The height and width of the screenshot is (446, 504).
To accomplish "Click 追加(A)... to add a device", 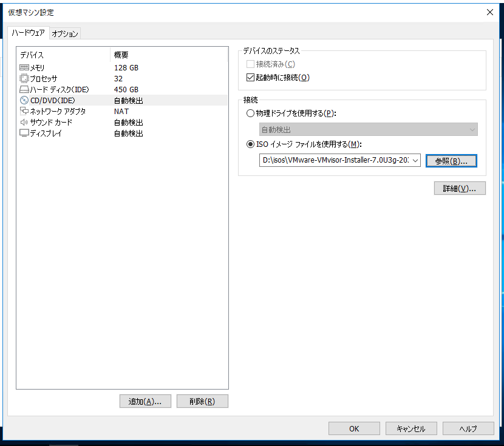I will click(x=145, y=401).
